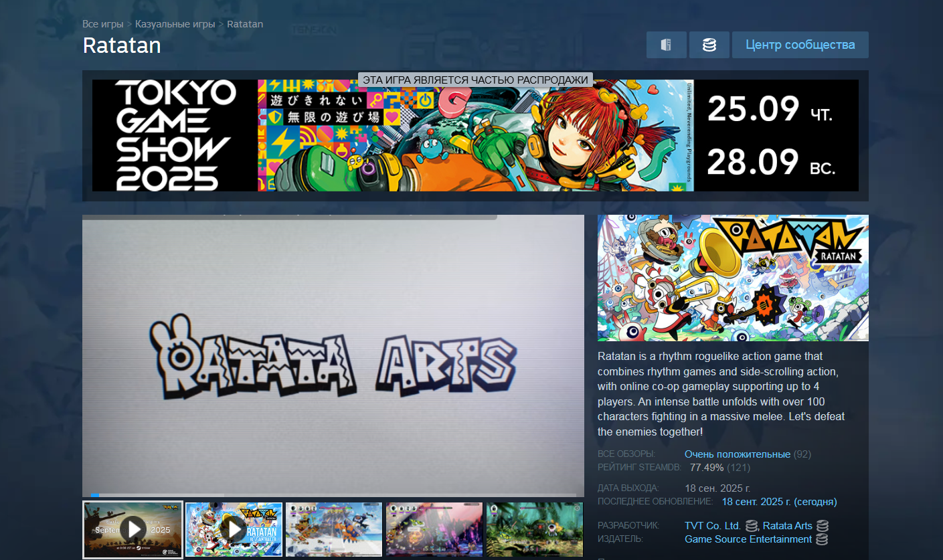
Task: Click SteamDB icon next to Ratata Arts
Action: click(x=822, y=526)
